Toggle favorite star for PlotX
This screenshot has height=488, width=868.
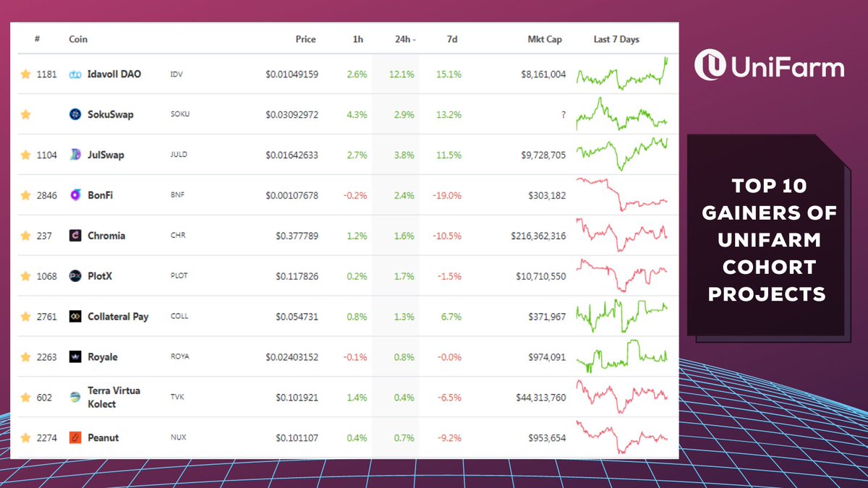[26, 276]
